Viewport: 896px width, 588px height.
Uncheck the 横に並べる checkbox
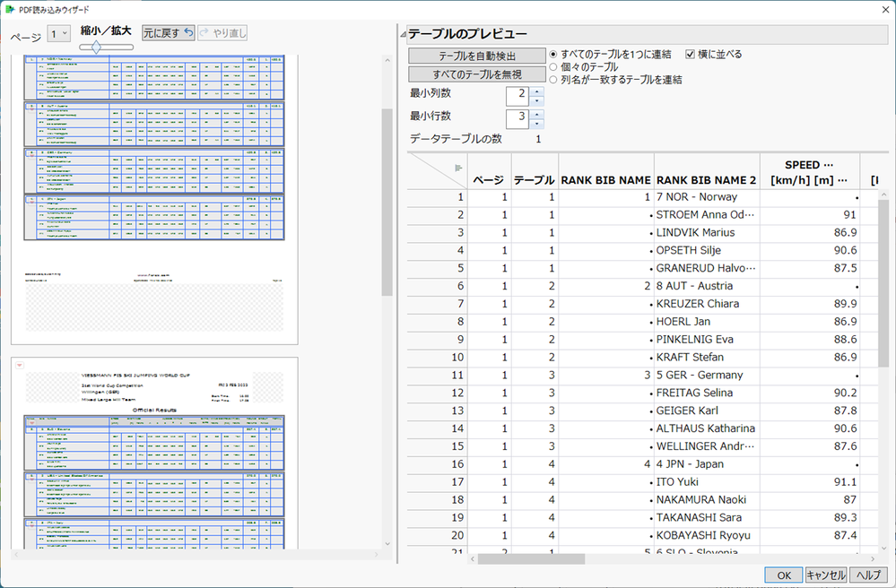688,52
